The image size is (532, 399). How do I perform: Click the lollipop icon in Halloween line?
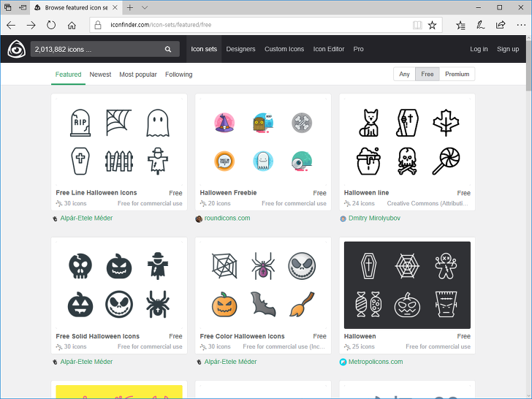pyautogui.click(x=446, y=161)
